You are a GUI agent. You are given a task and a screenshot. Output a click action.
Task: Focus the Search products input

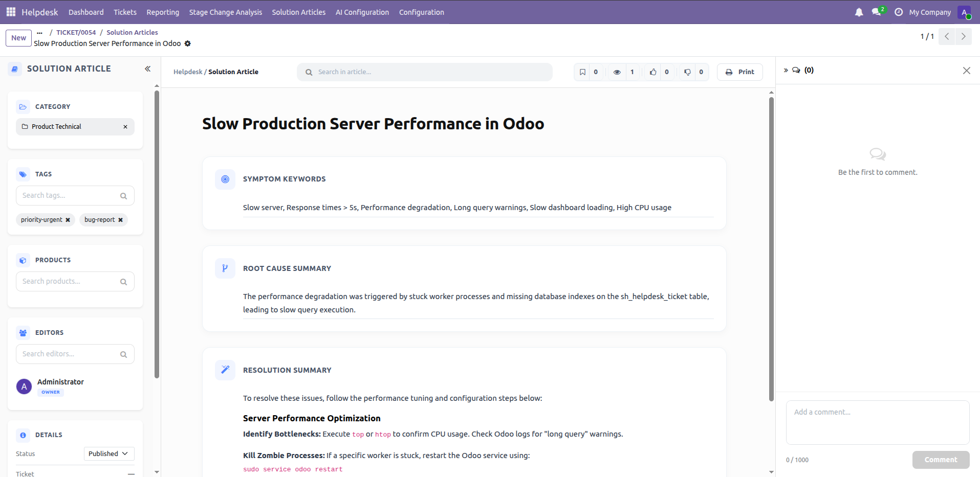(x=75, y=282)
